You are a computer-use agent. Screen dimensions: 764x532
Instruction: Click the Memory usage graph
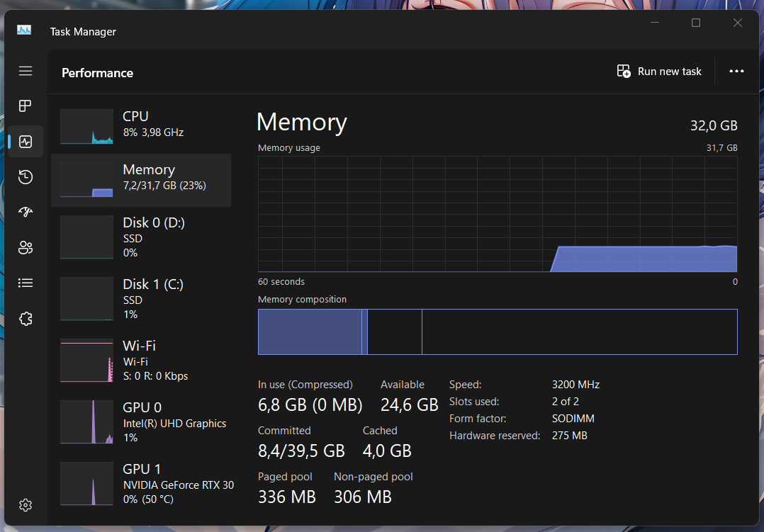(498, 214)
